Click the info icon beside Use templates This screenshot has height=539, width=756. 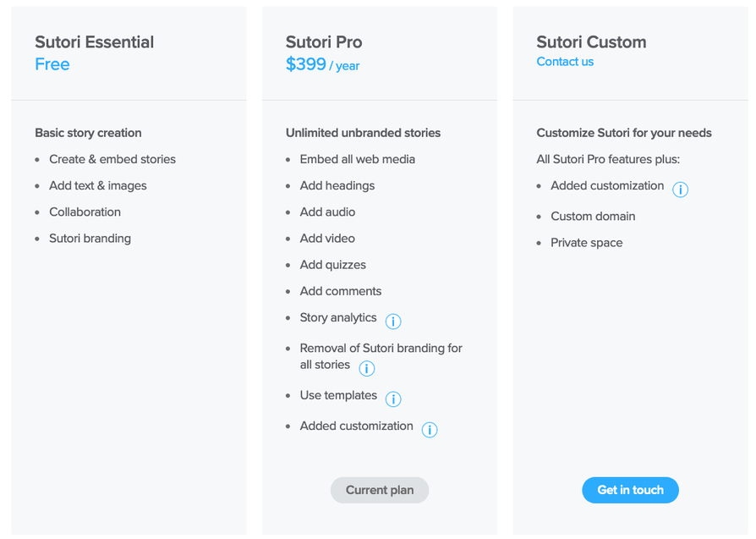(392, 399)
